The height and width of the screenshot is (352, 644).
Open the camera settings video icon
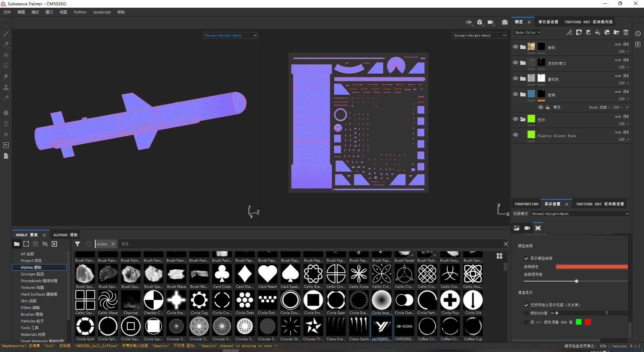click(491, 22)
